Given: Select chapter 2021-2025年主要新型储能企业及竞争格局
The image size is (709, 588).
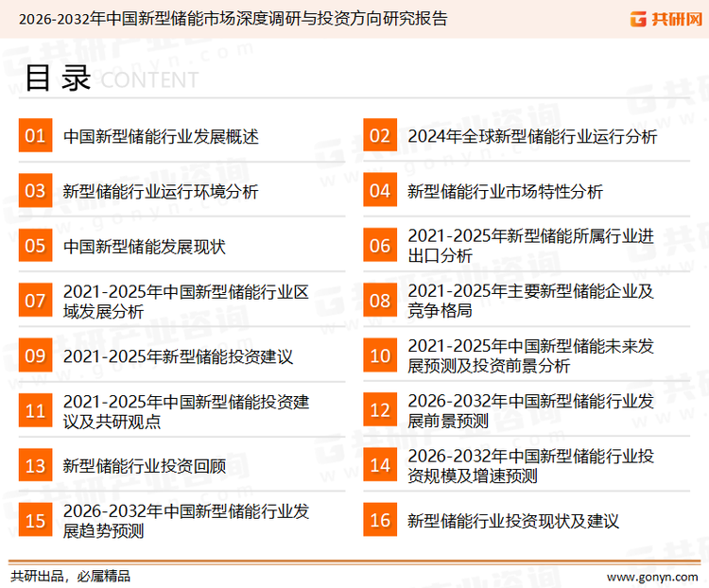Looking at the screenshot, I should click(531, 301).
